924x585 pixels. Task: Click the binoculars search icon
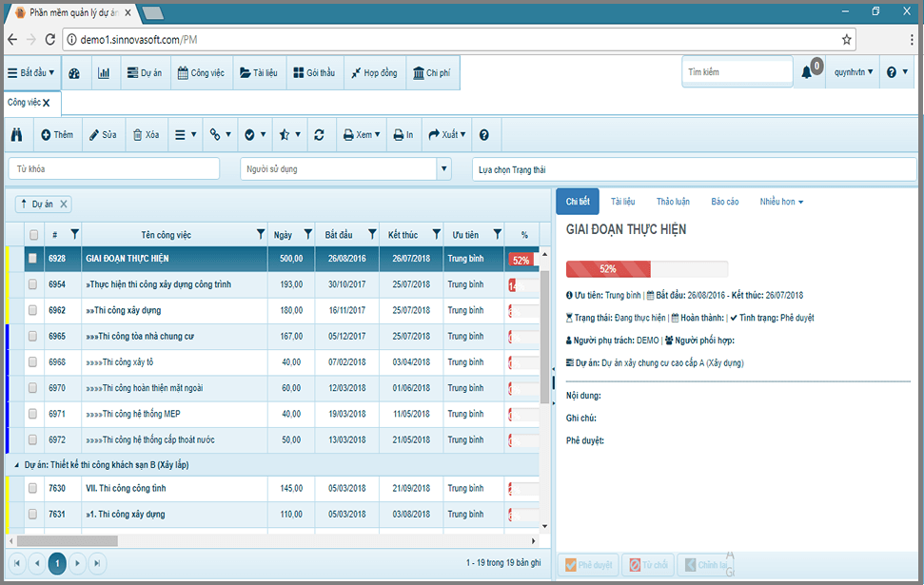coord(16,135)
